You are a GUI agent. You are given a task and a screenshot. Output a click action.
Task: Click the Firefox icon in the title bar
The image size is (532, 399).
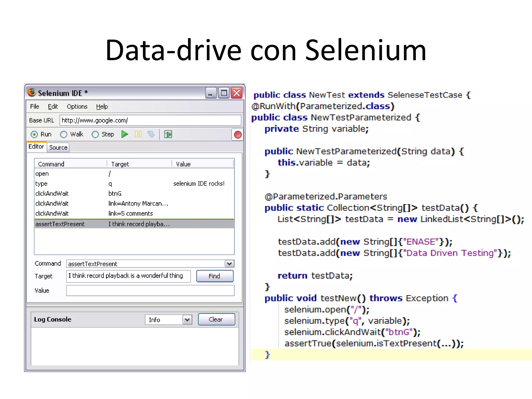pos(32,92)
